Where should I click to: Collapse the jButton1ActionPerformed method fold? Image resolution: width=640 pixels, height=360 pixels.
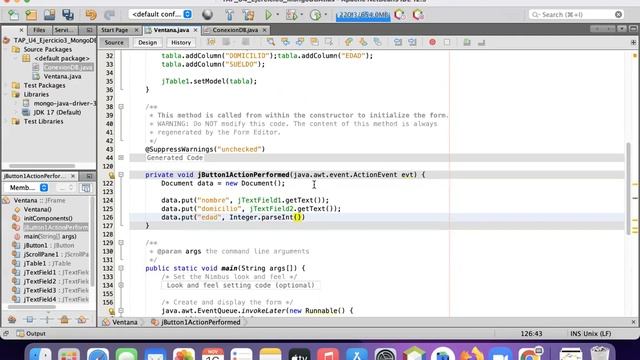(x=121, y=175)
